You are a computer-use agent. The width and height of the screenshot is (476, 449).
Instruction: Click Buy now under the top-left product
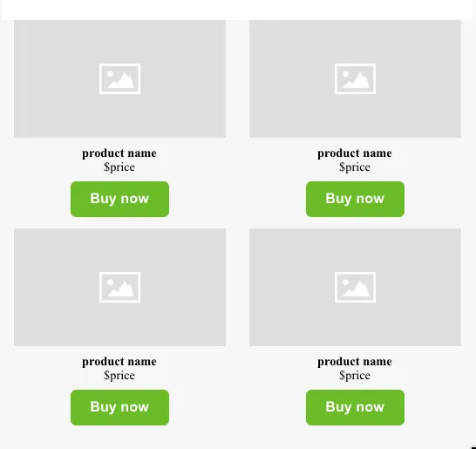(x=119, y=199)
